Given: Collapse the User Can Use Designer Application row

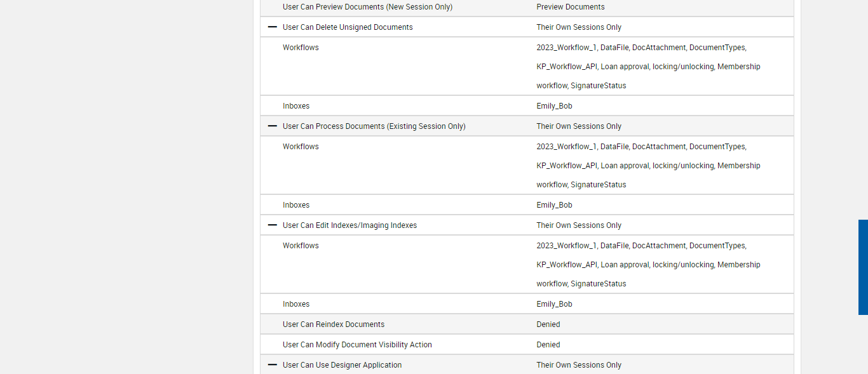Looking at the screenshot, I should pos(273,365).
